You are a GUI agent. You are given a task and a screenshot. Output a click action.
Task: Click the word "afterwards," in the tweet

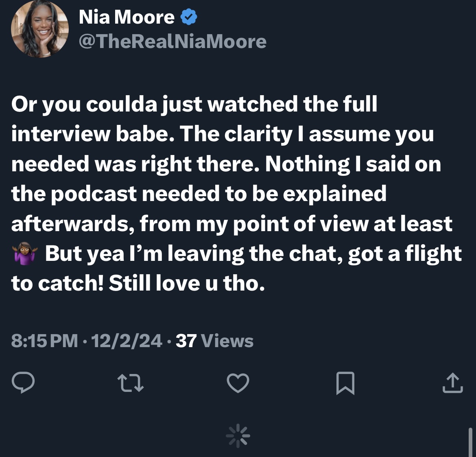coord(73,224)
